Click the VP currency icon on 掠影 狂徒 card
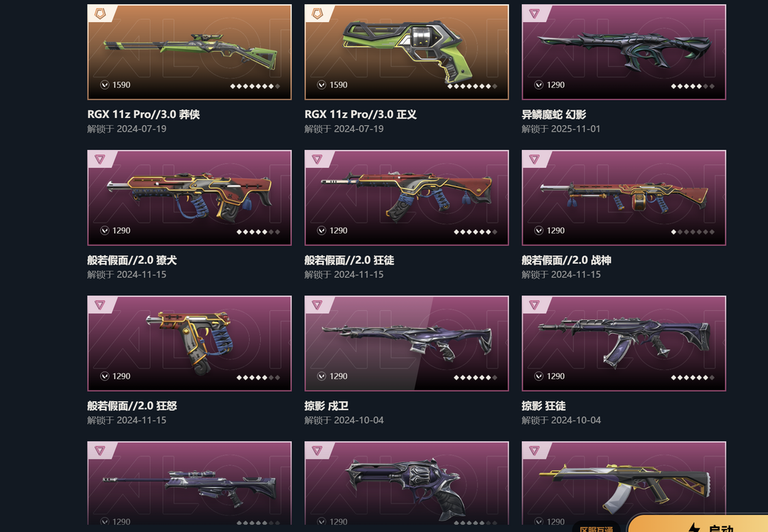The height and width of the screenshot is (532, 768). 539,376
